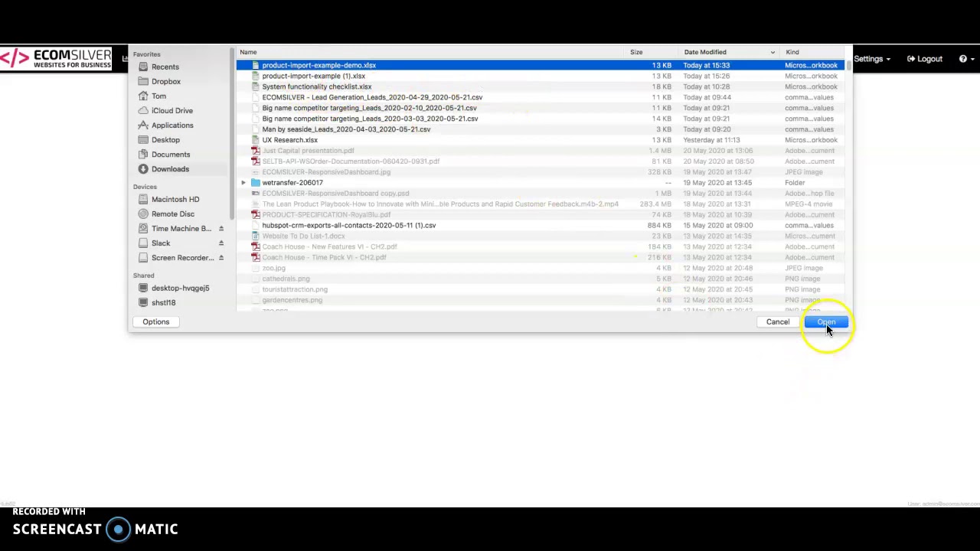Click the SELTB-API-WSOrder-Documentation pdf row

(x=540, y=161)
